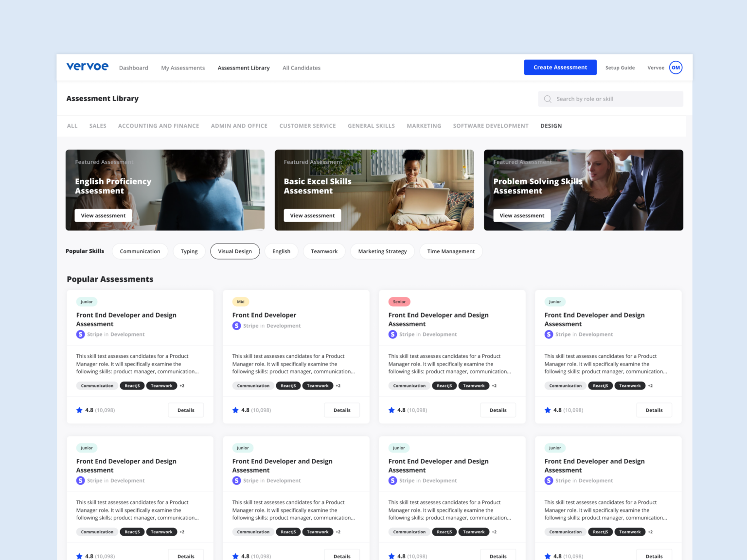
Task: Click the Senior level badge
Action: pos(399,302)
